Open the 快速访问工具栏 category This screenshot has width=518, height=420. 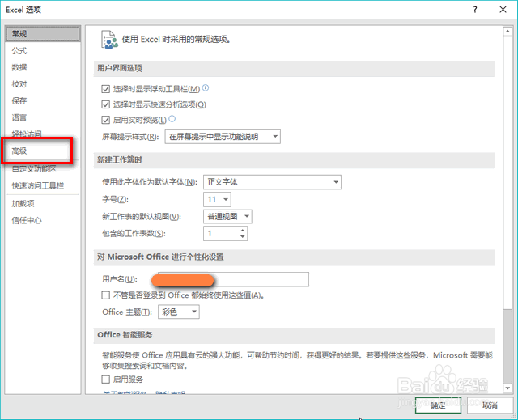43,186
